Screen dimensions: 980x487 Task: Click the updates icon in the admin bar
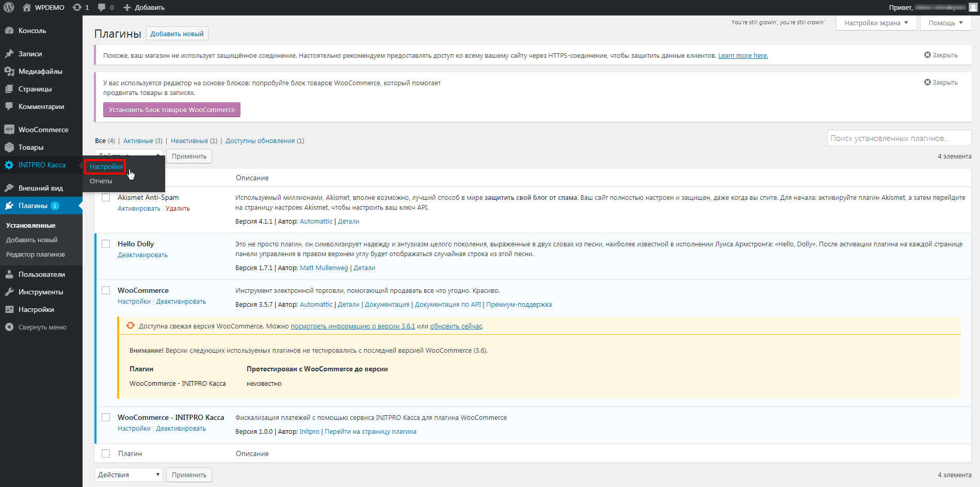click(x=77, y=7)
